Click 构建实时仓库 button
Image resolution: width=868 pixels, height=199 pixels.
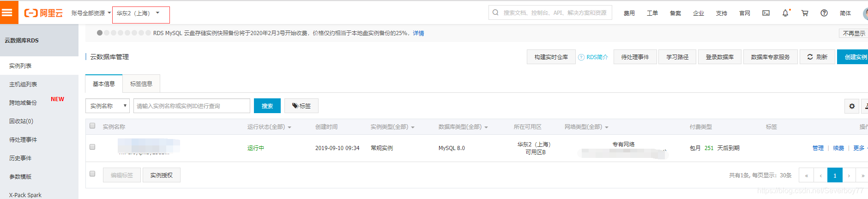pyautogui.click(x=551, y=57)
